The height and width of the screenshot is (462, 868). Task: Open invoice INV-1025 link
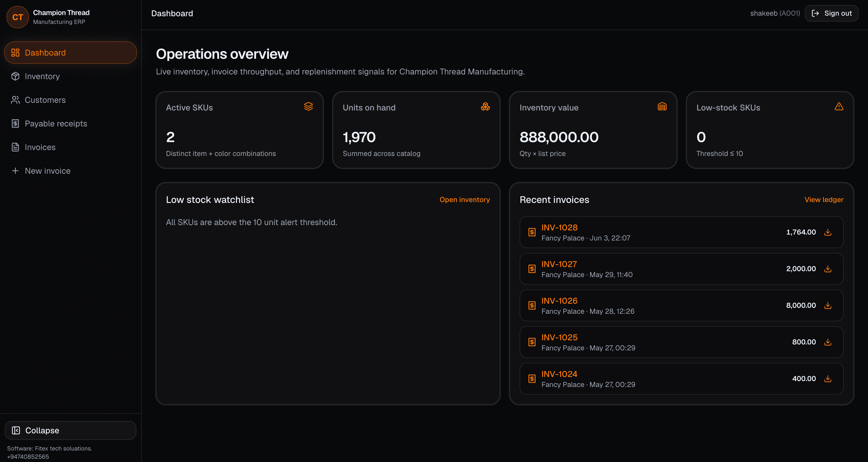pos(559,337)
